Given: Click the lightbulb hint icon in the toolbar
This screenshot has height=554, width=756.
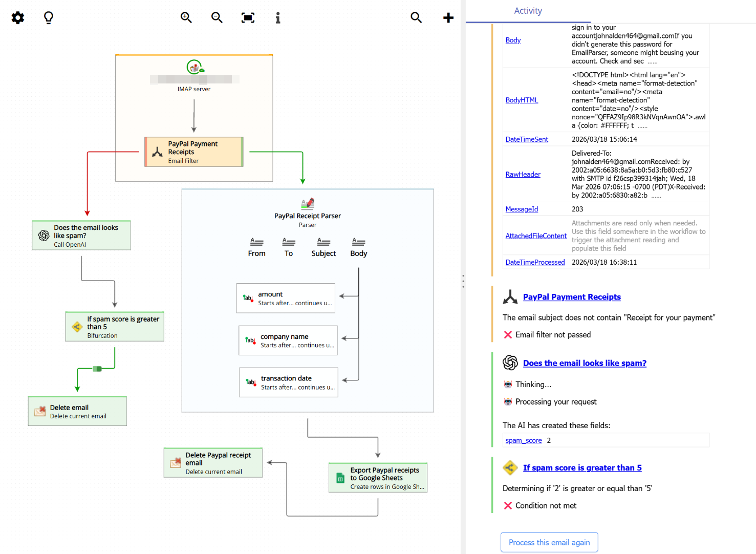Looking at the screenshot, I should tap(48, 17).
